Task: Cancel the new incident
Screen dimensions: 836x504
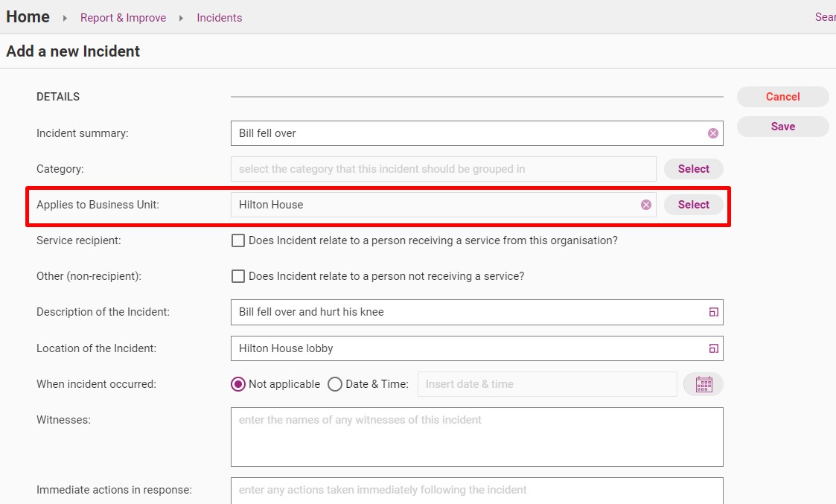Action: (782, 97)
